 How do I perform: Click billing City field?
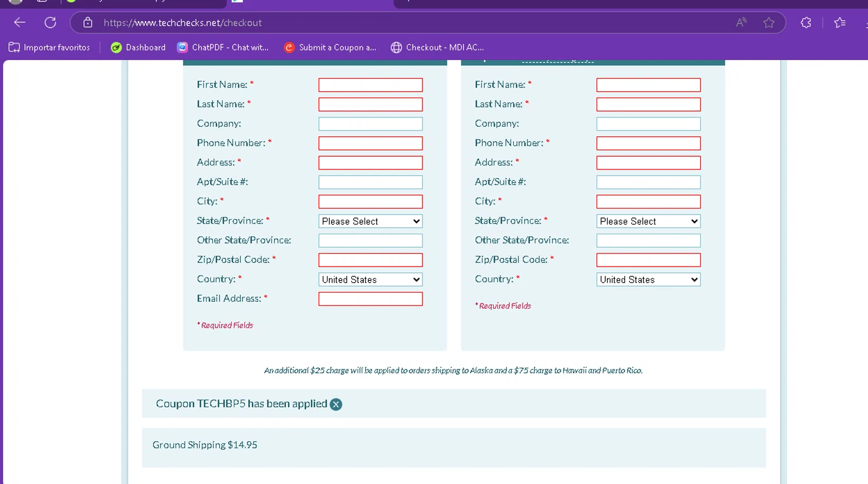(x=370, y=201)
